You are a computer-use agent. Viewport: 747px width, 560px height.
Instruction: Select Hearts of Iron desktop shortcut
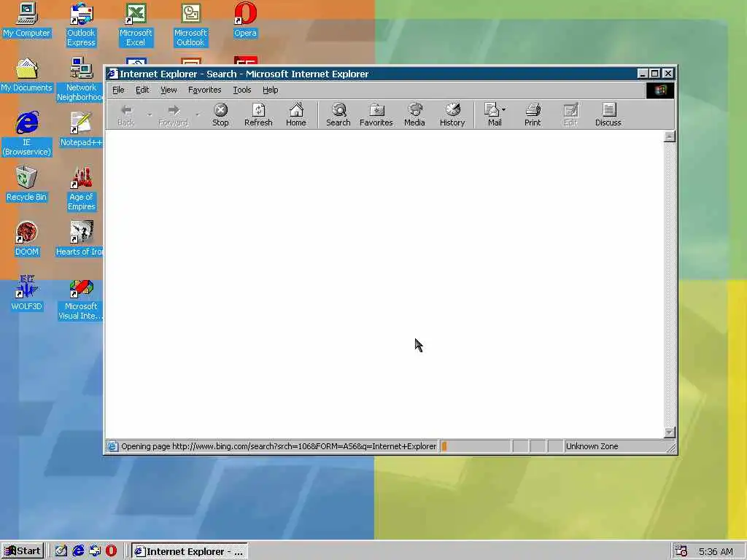[80, 239]
